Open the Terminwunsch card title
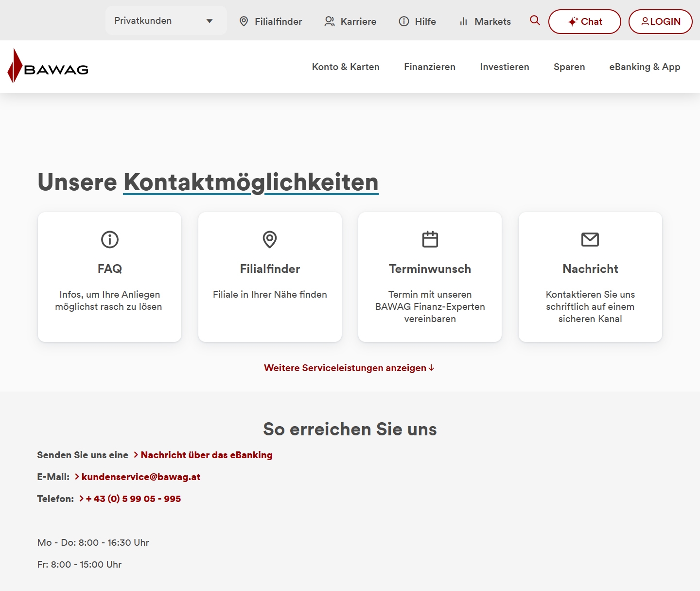 pos(430,269)
